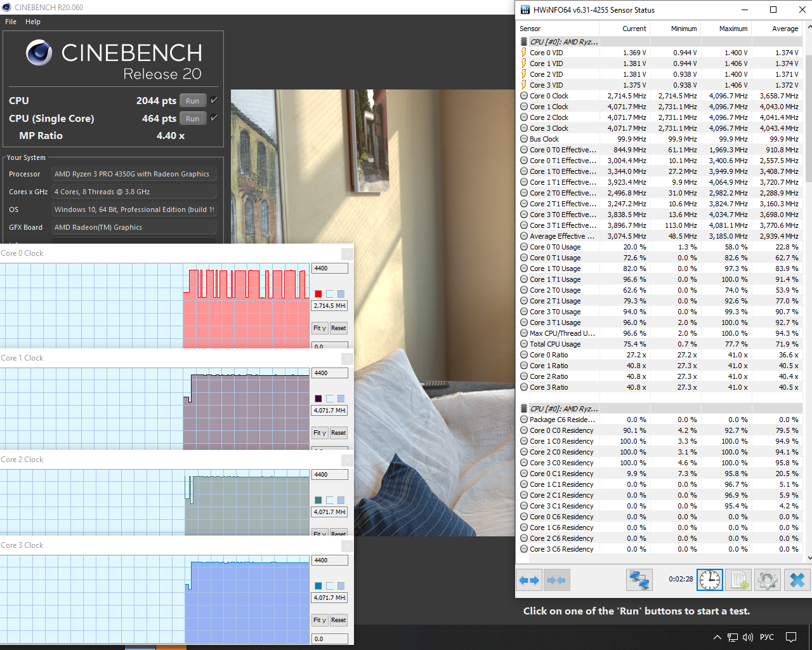Viewport: 812px width, 650px height.
Task: Pick the dark purple line swatch in Core 1 graph
Action: pyautogui.click(x=318, y=399)
